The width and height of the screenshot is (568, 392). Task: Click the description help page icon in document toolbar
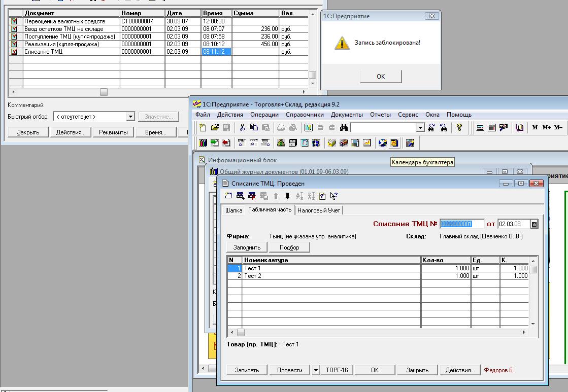point(322,196)
